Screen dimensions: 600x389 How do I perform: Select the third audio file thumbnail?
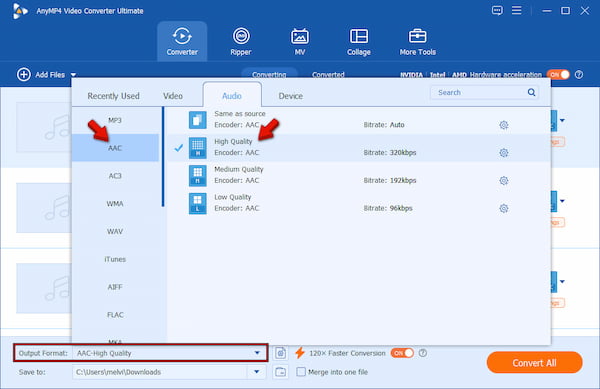pos(44,288)
